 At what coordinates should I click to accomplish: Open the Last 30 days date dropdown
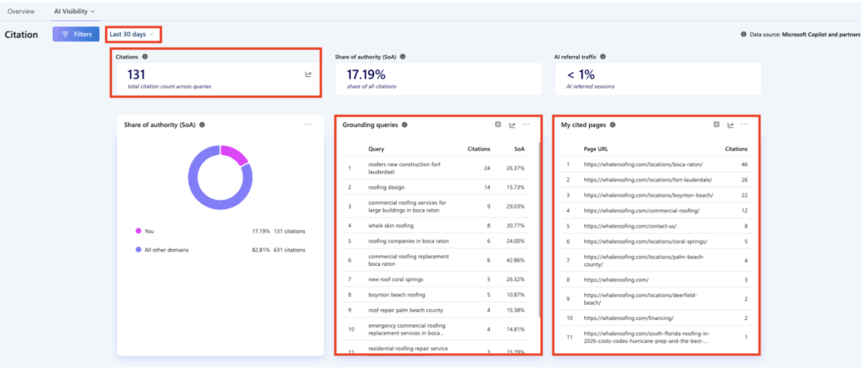(131, 34)
